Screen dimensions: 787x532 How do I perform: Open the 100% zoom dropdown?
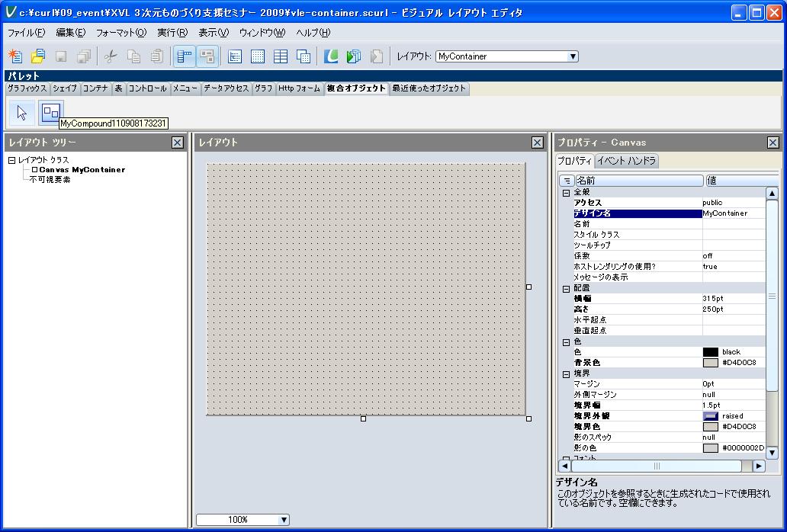pos(284,520)
